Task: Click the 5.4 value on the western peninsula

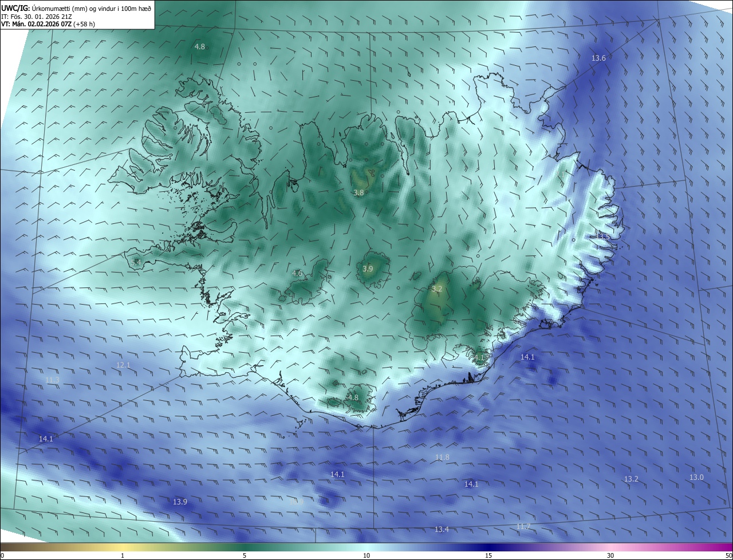Action: pyautogui.click(x=136, y=262)
